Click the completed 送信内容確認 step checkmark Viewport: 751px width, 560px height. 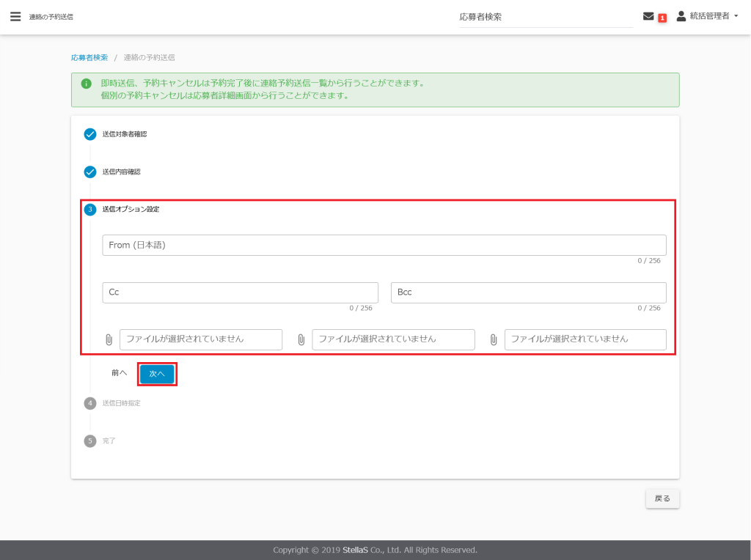point(90,172)
